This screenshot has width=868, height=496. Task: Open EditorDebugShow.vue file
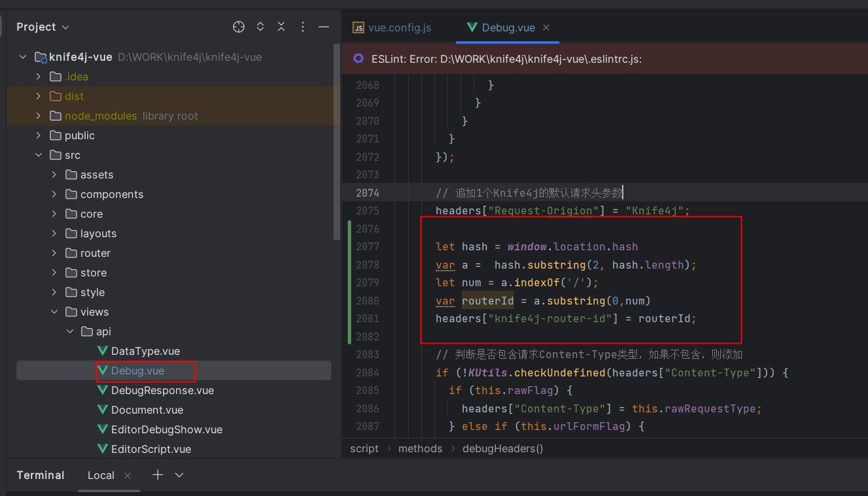pos(167,429)
